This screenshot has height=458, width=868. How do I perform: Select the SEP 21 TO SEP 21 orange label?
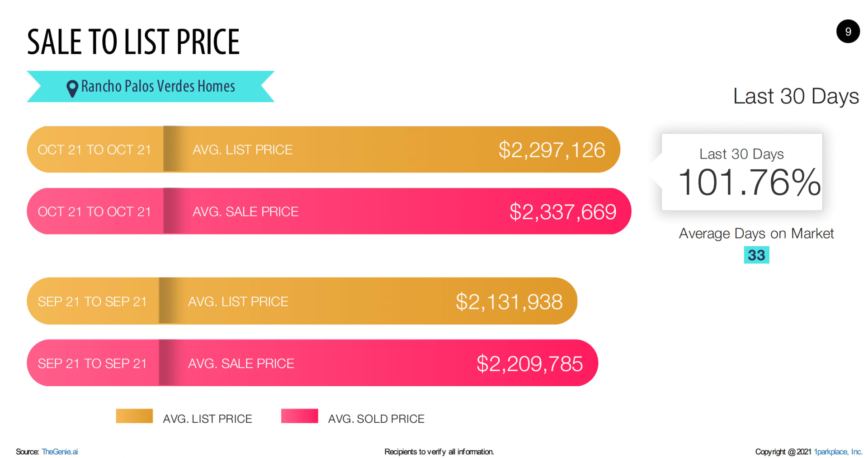92,302
